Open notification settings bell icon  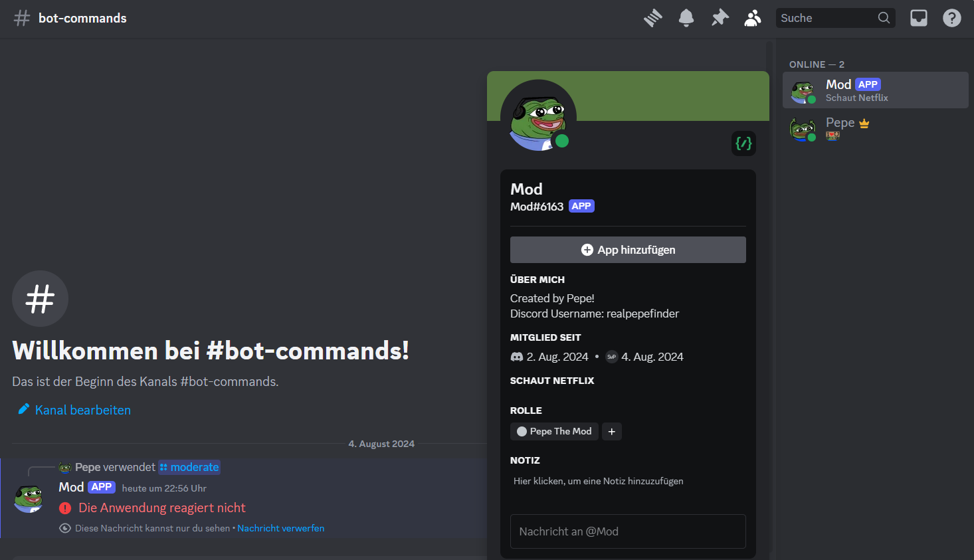[686, 18]
